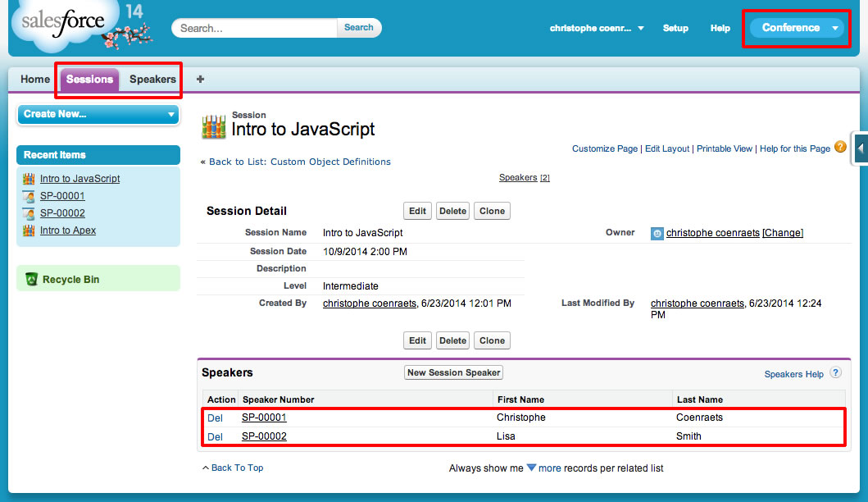This screenshot has height=502, width=868.
Task: Open the Speakers Help link
Action: (x=793, y=374)
